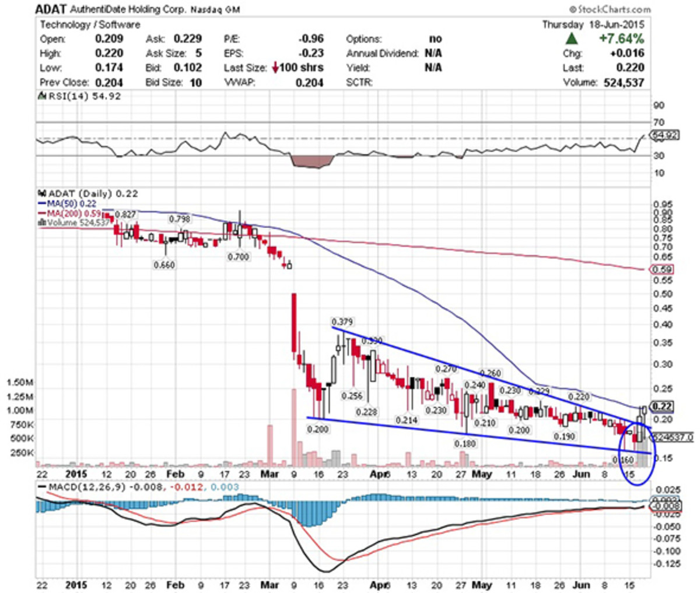
Task: Click the Open price 0.209
Action: click(x=109, y=39)
